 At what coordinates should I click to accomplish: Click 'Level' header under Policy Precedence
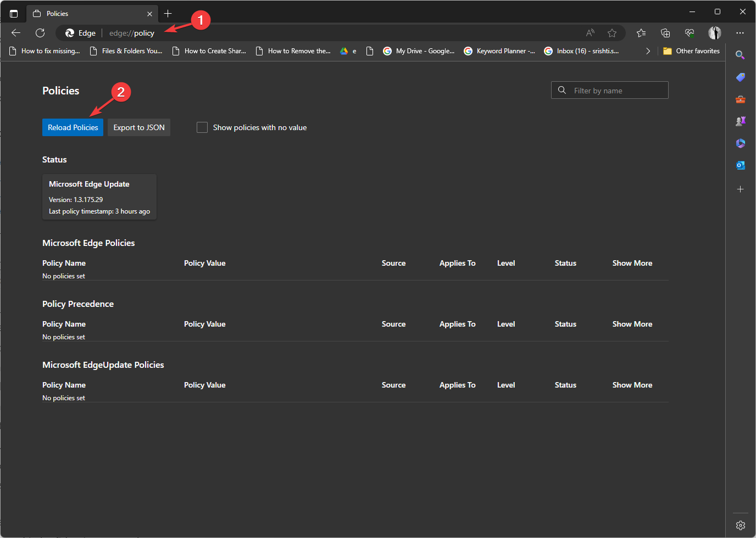(506, 324)
